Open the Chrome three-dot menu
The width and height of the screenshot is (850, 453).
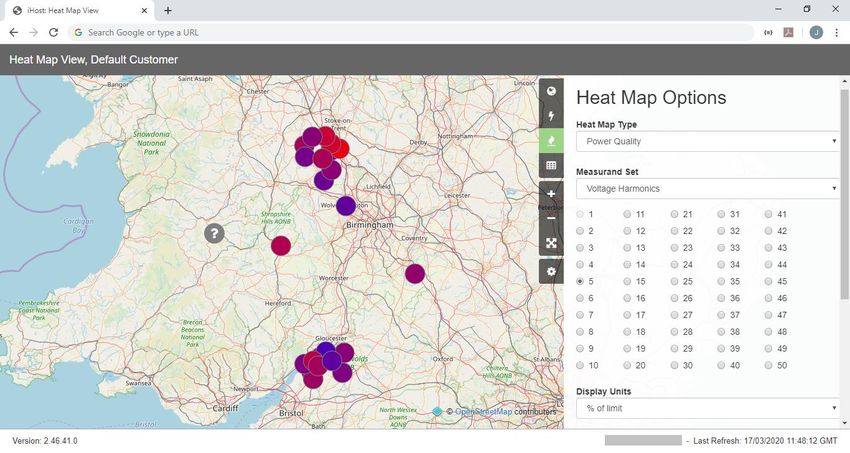pyautogui.click(x=837, y=33)
